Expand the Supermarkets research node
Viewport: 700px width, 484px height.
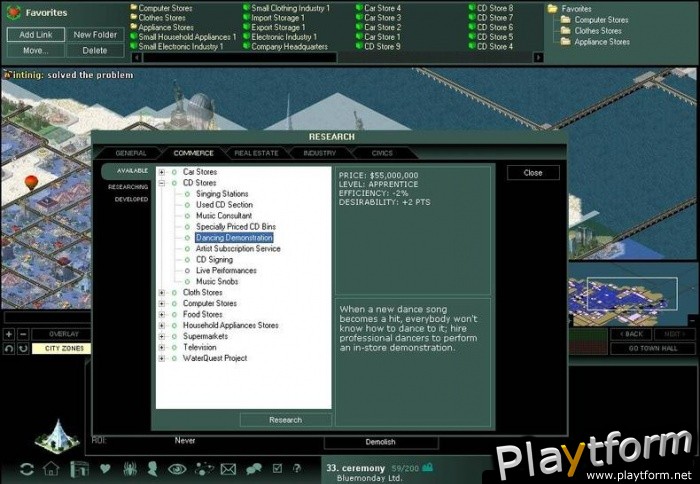click(162, 336)
